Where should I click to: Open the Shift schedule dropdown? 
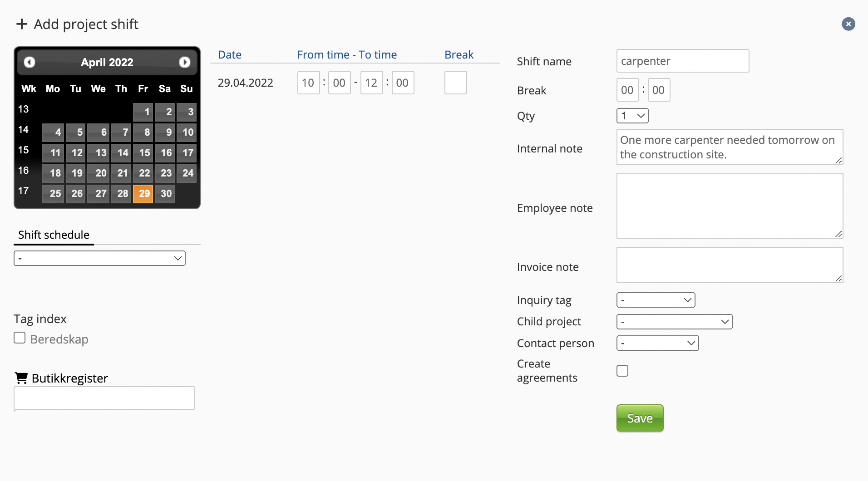100,258
